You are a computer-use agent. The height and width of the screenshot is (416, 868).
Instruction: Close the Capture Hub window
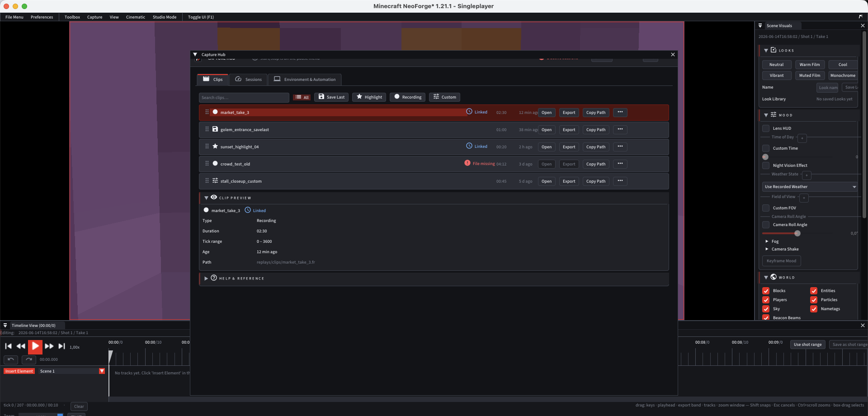click(673, 54)
